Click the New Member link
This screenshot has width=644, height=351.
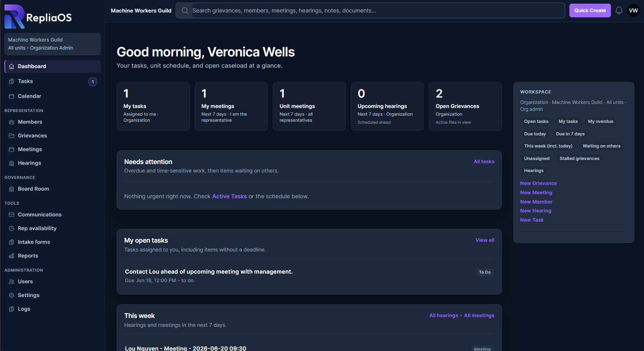[x=536, y=202]
